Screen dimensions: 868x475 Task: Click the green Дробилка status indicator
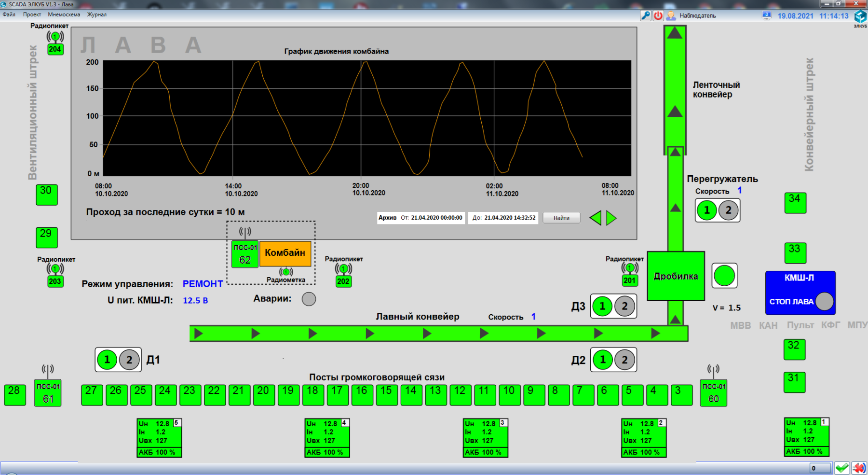coord(724,276)
